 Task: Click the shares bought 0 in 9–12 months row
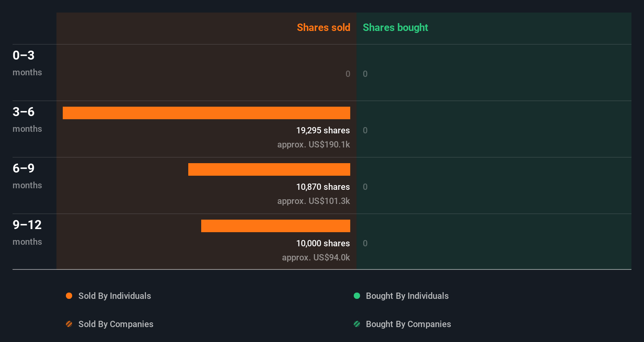365,243
